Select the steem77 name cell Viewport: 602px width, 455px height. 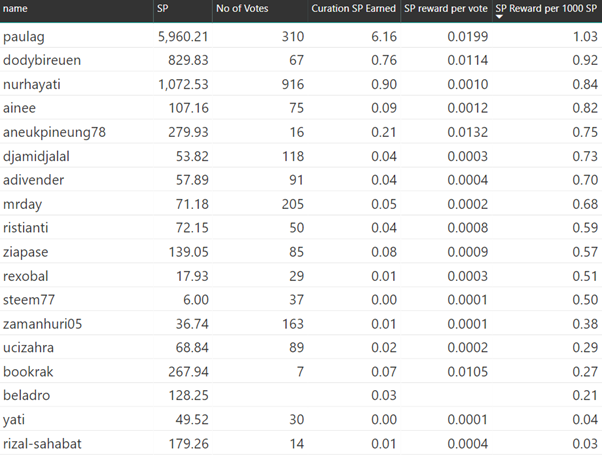click(29, 300)
